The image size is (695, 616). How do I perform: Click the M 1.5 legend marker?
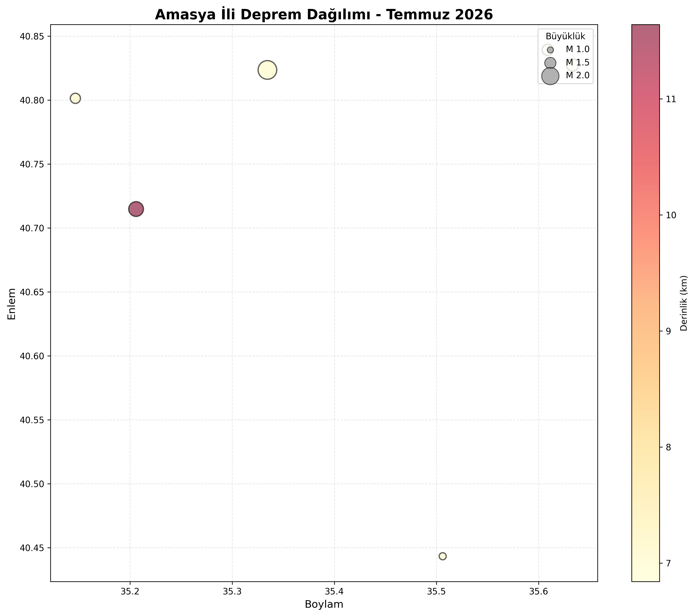click(x=550, y=63)
